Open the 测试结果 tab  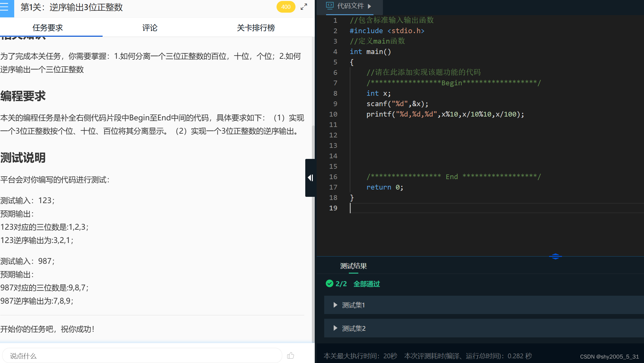(353, 266)
